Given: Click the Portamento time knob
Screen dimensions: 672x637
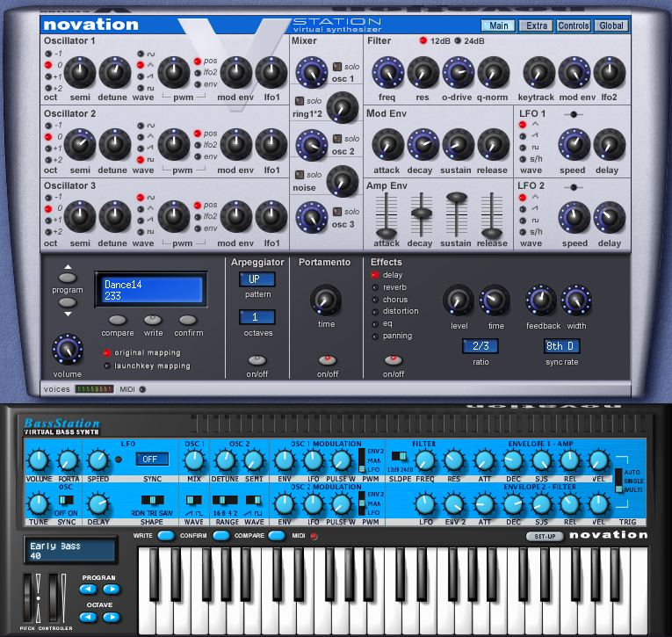Looking at the screenshot, I should [x=326, y=300].
